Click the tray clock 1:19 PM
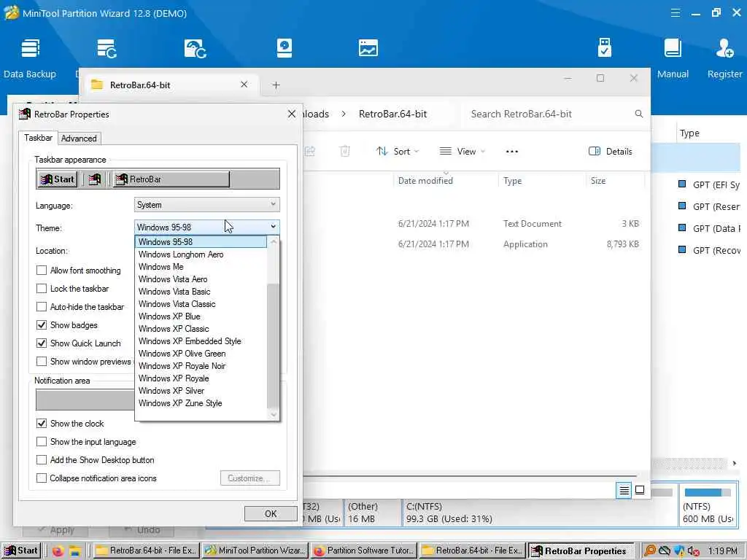The height and width of the screenshot is (560, 747). 722,551
